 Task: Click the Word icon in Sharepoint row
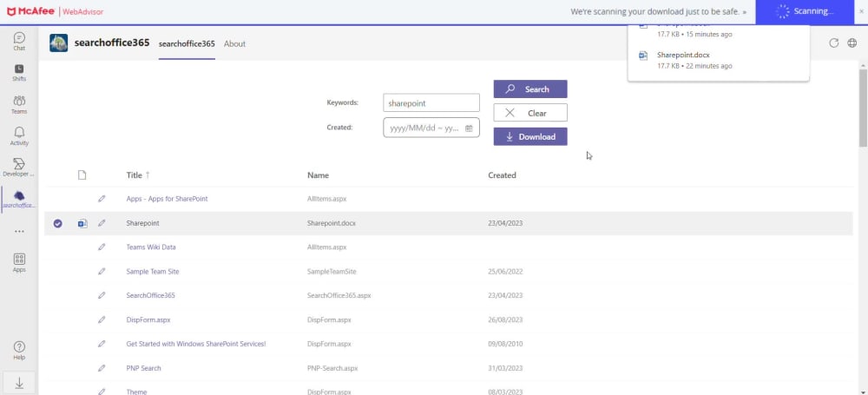click(82, 223)
